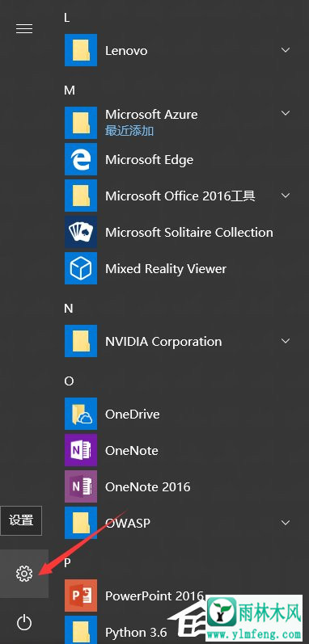309x644 pixels.
Task: Expand the Lenovo folder chevron
Action: (x=286, y=50)
